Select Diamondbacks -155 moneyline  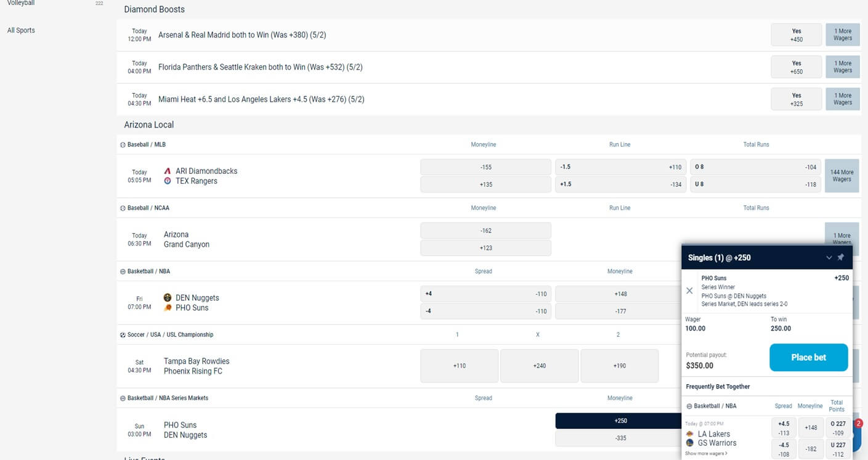(x=485, y=167)
